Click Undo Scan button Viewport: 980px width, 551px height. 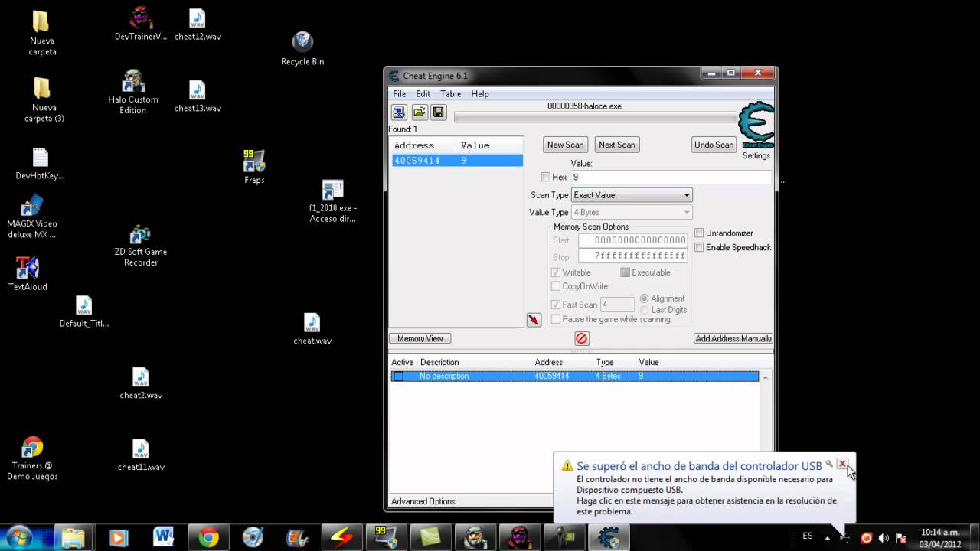click(714, 145)
